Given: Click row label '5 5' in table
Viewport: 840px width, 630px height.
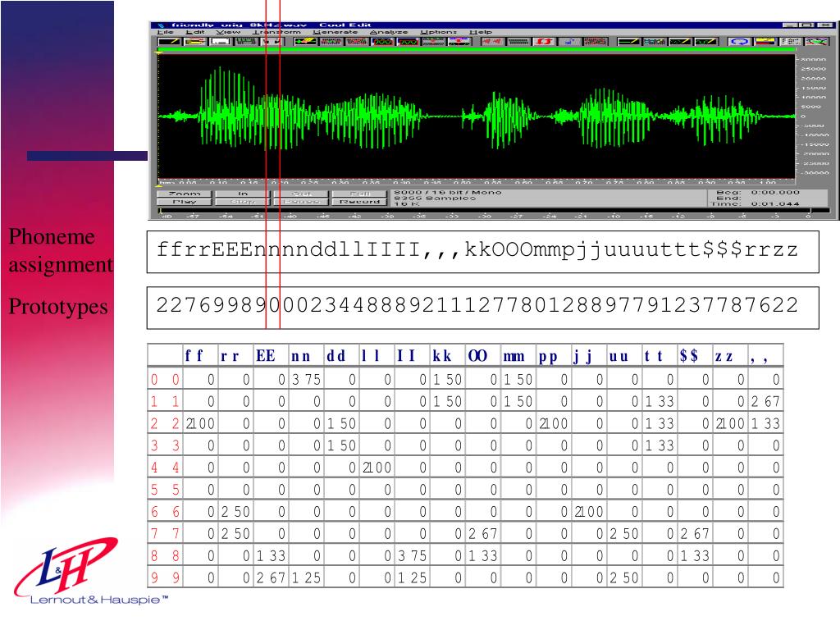Looking at the screenshot, I should tap(165, 489).
